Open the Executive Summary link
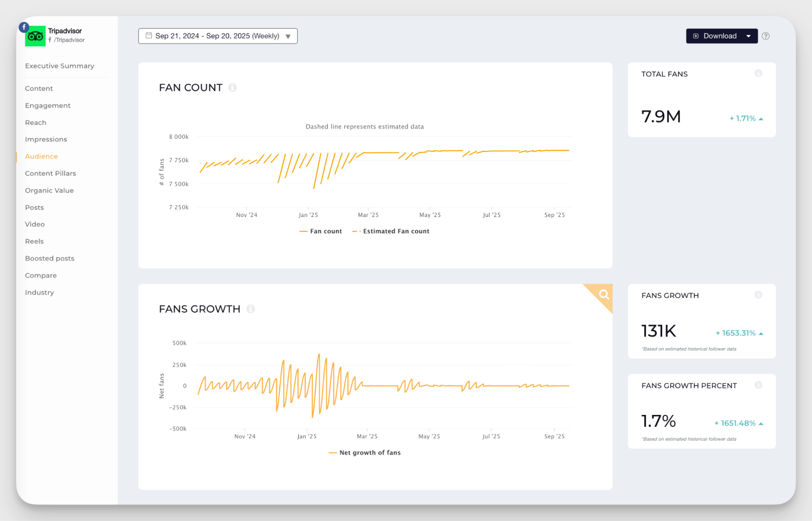Image resolution: width=812 pixels, height=521 pixels. point(59,66)
